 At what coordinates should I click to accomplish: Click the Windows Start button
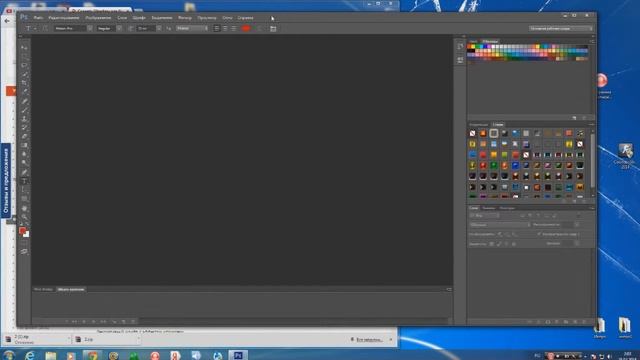(8, 356)
